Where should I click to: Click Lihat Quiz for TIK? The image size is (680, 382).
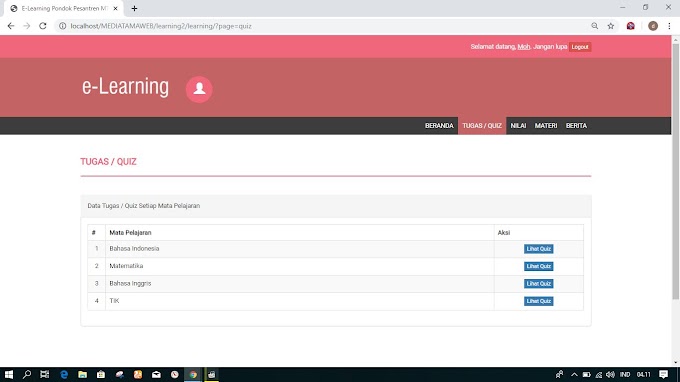tap(539, 301)
